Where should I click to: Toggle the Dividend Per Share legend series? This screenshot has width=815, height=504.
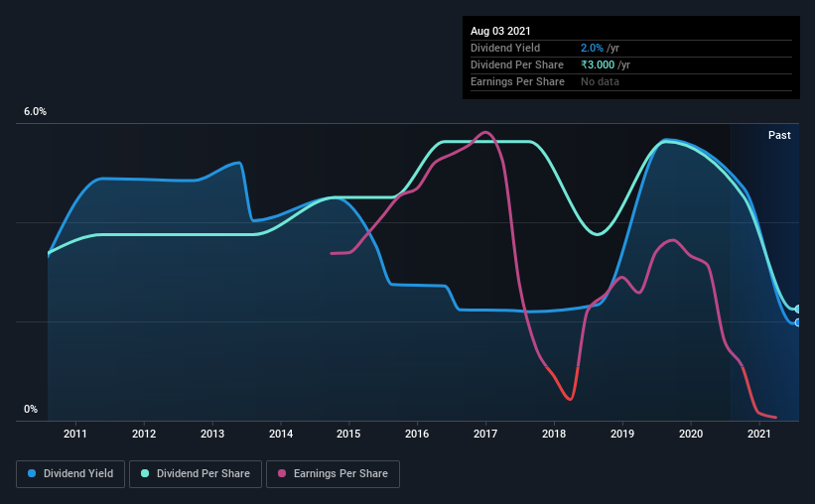pos(197,474)
